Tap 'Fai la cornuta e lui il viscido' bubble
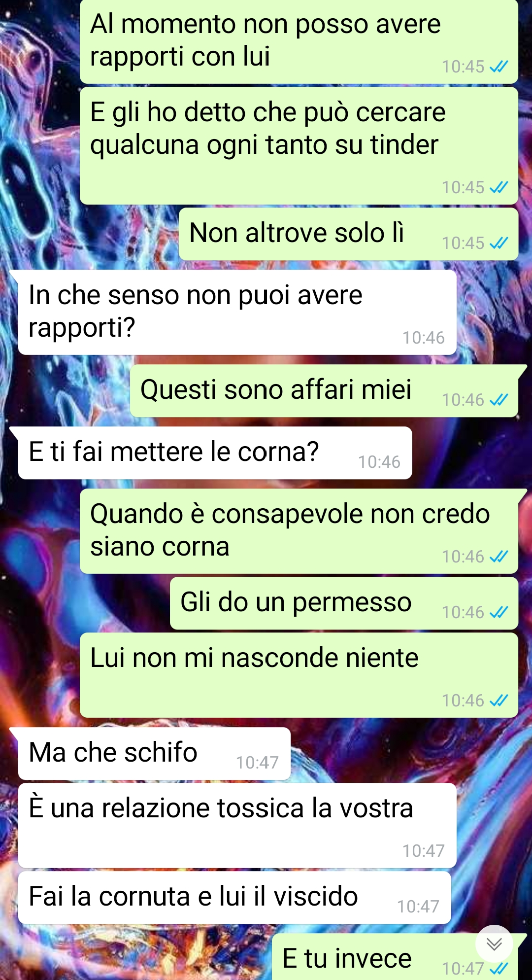 click(234, 898)
